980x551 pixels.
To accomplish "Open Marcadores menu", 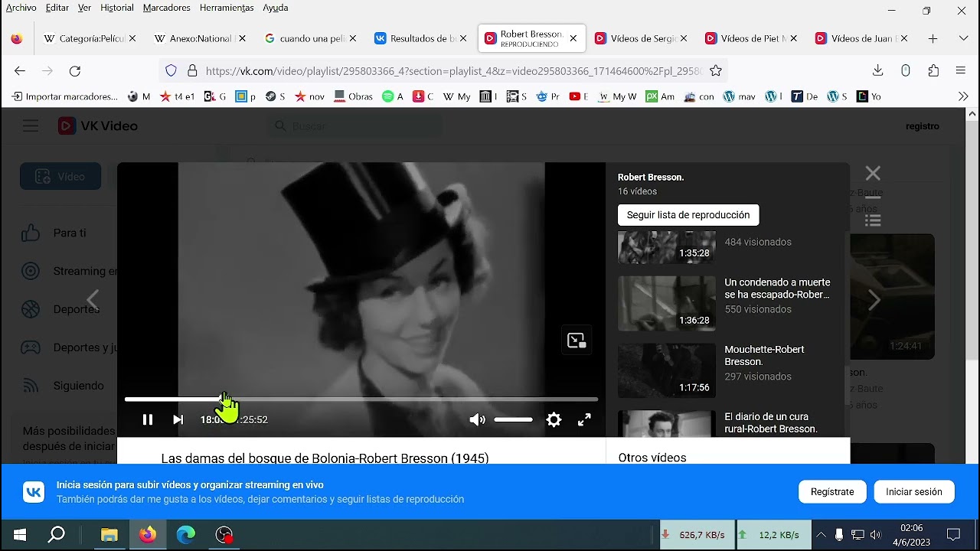I will click(x=166, y=8).
